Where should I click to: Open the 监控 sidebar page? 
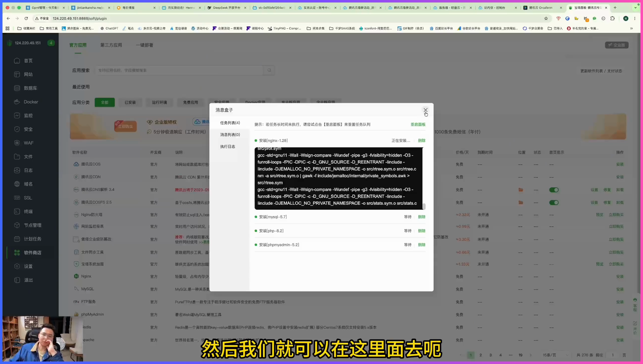28,116
